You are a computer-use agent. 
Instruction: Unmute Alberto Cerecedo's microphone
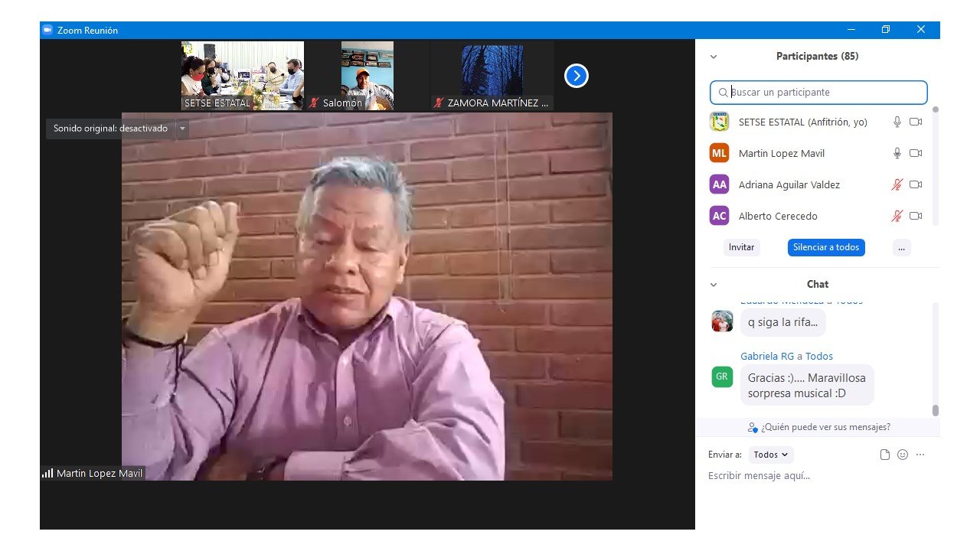(x=897, y=216)
